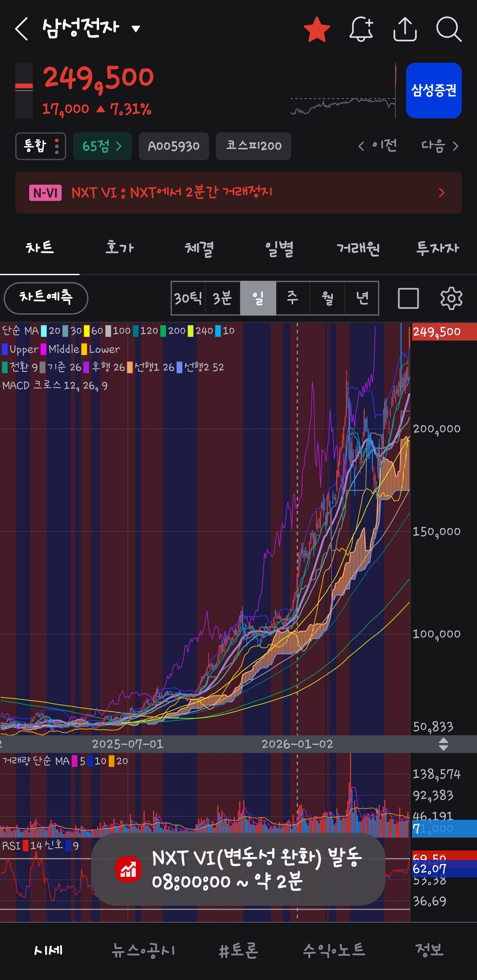This screenshot has width=477, height=980.
Task: Tap the 249,500 current price label on chart axis
Action: pyautogui.click(x=444, y=332)
